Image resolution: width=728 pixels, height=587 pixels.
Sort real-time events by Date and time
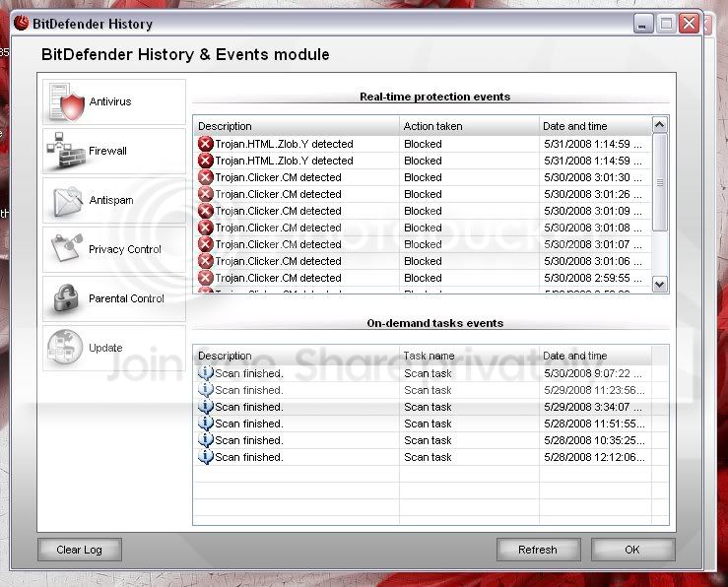pyautogui.click(x=595, y=126)
